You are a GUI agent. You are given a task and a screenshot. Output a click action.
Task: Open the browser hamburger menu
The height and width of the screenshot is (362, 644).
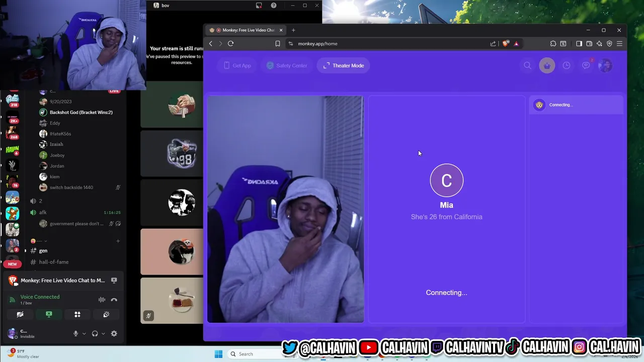click(619, 44)
